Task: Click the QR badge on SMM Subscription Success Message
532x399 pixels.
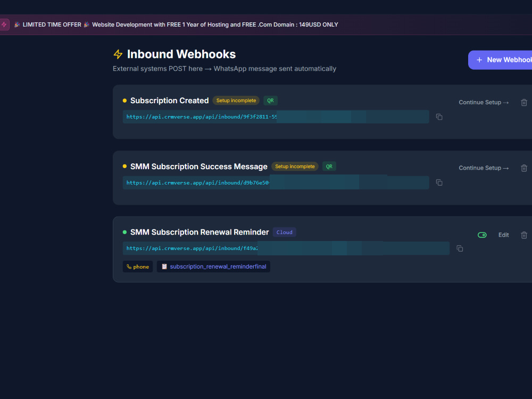Action: [329, 166]
